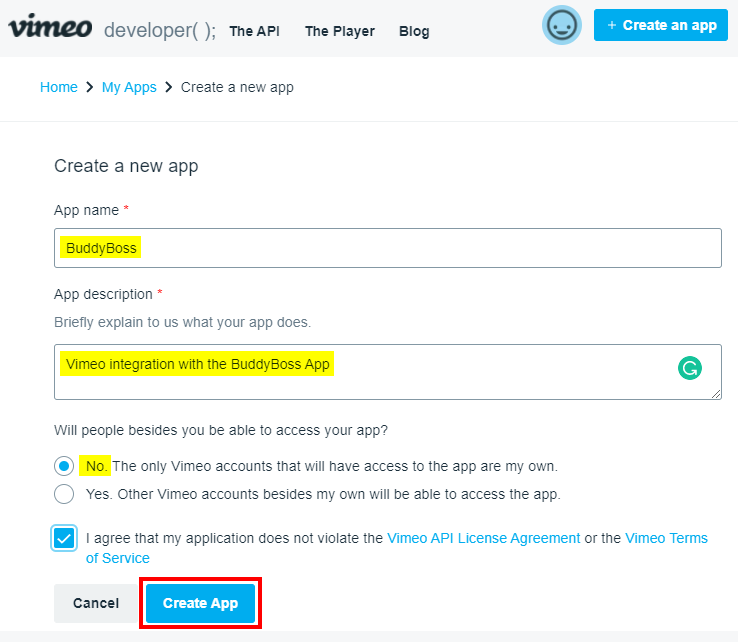This screenshot has width=738, height=642.
Task: Select the Yes radio button option
Action: tap(64, 494)
